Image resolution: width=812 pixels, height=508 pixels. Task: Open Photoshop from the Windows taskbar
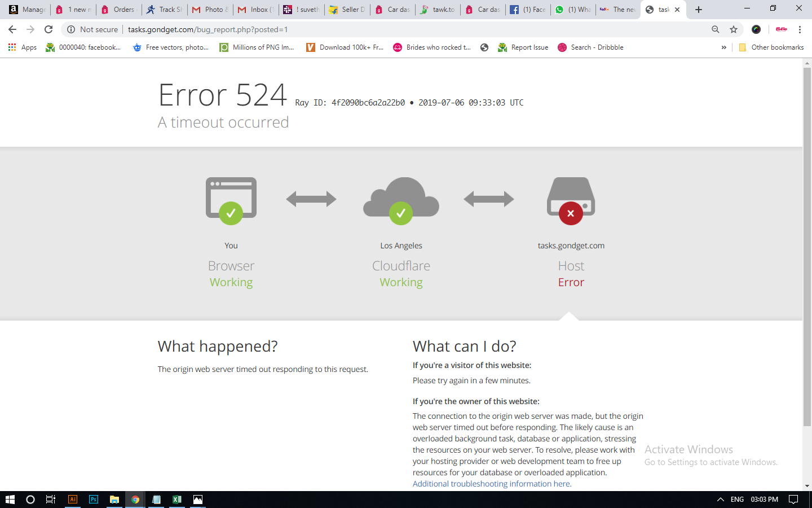[94, 500]
